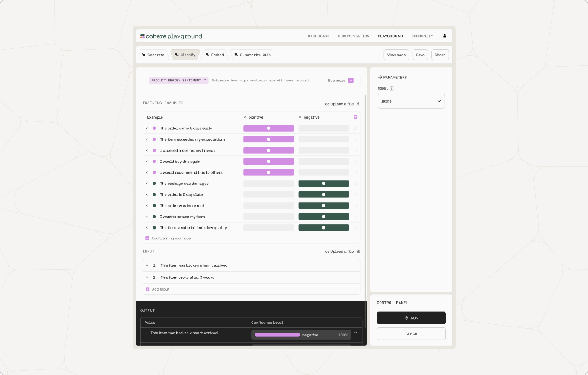Click example text 'The order was incorrect'
Screen dimensions: 588x375
pos(182,206)
